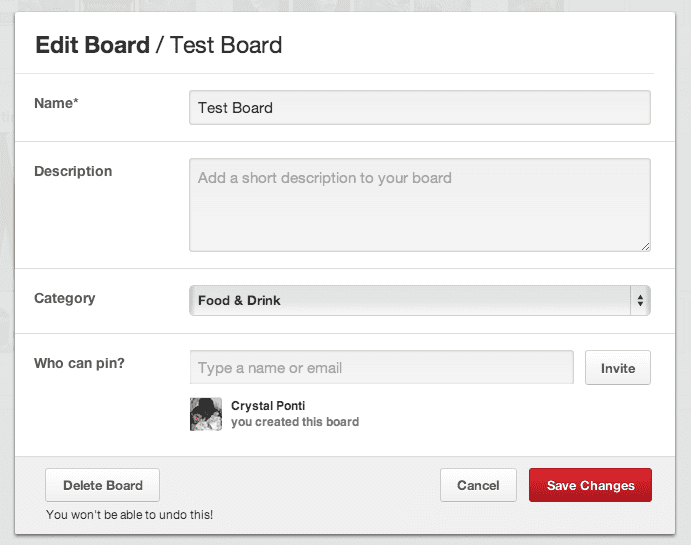Open the Food & Drink category dropdown
The height and width of the screenshot is (545, 691).
point(420,300)
